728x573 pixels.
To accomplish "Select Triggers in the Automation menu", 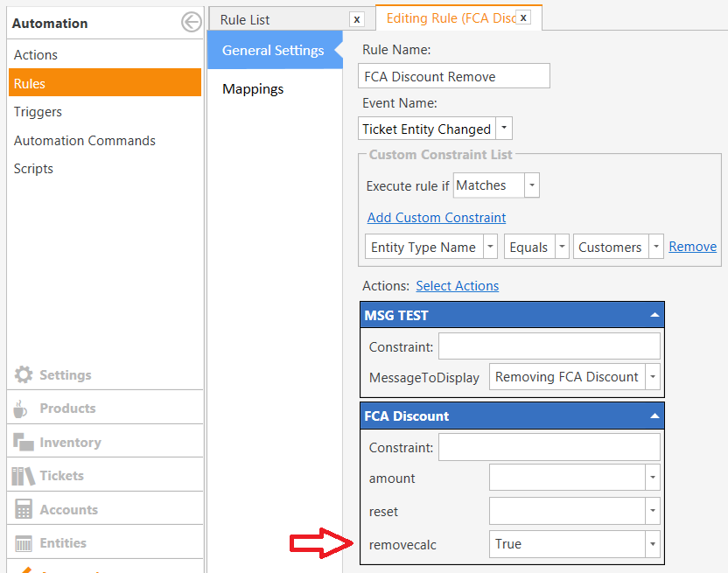I will pyautogui.click(x=38, y=112).
